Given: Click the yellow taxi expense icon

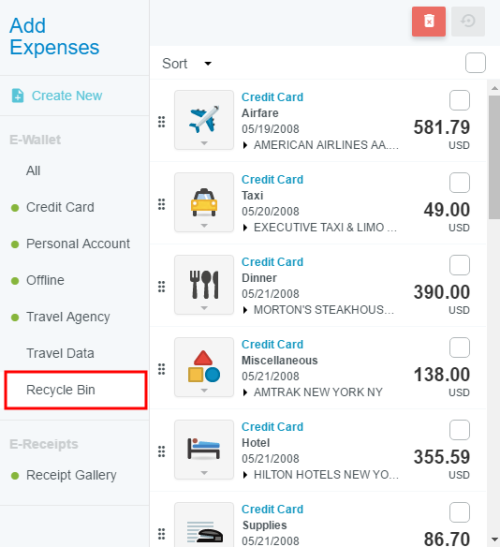Looking at the screenshot, I should [x=204, y=202].
